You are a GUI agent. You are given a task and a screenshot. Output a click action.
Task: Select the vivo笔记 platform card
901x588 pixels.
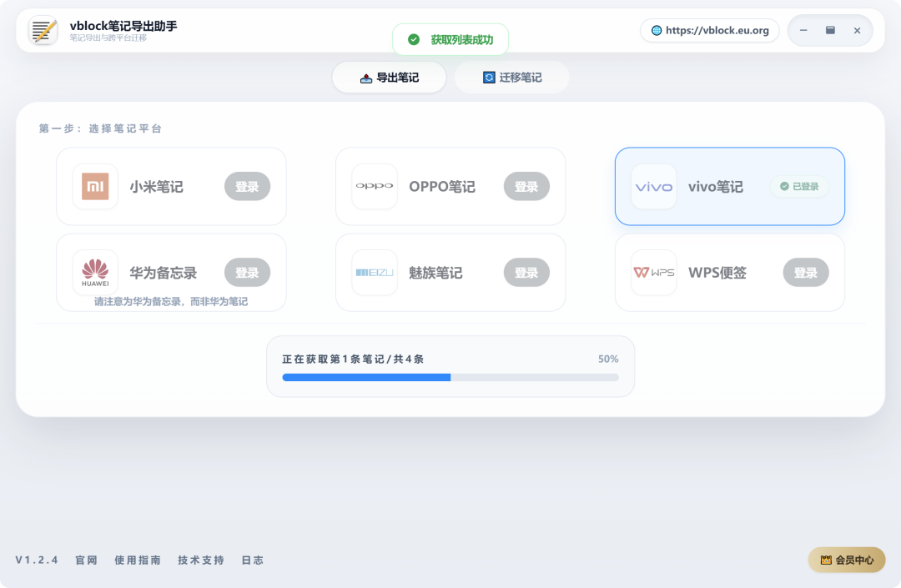(x=730, y=186)
